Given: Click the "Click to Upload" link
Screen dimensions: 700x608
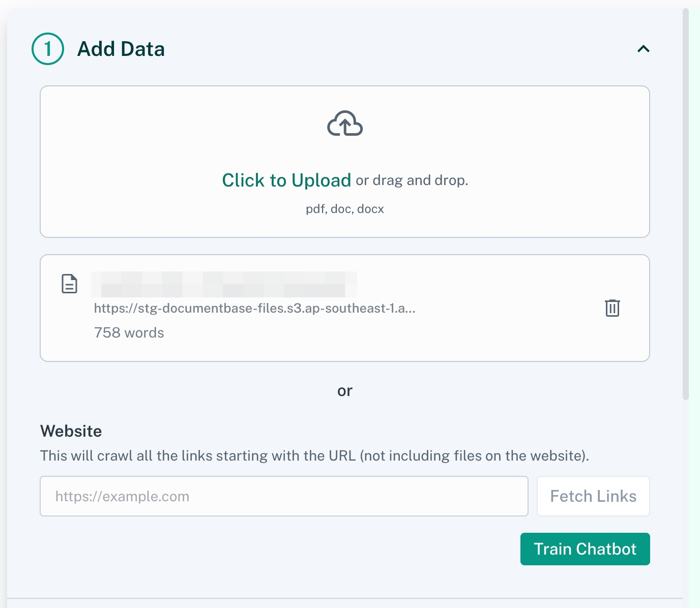Looking at the screenshot, I should tap(286, 180).
